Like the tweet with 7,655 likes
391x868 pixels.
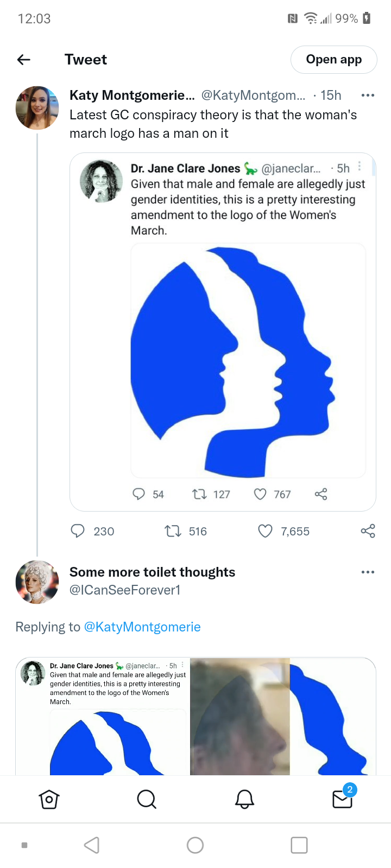coord(265,531)
